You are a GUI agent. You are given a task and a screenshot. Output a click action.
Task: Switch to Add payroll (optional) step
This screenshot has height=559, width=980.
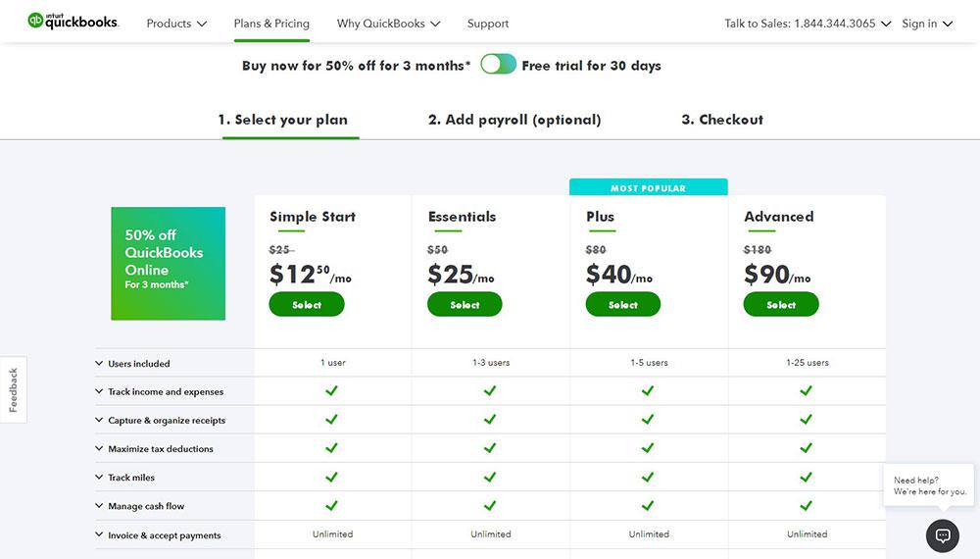point(514,120)
